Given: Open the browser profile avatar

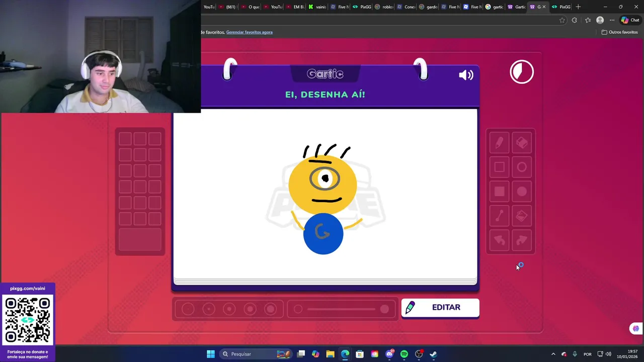Looking at the screenshot, I should [x=600, y=20].
